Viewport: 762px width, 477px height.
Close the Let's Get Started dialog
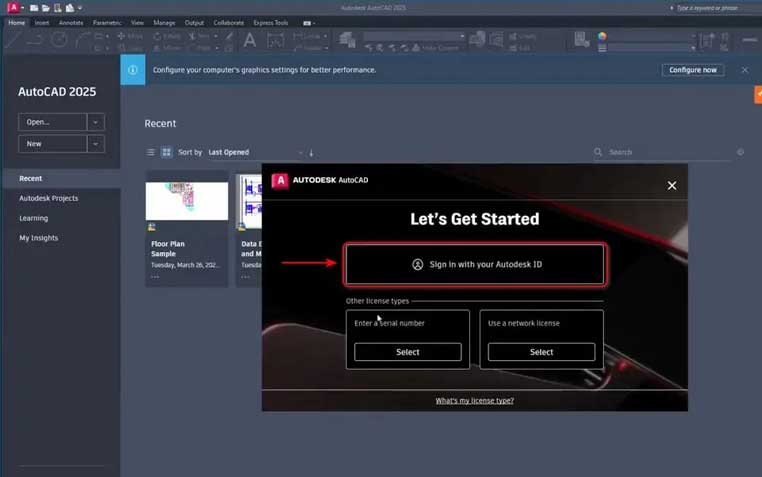(x=672, y=186)
